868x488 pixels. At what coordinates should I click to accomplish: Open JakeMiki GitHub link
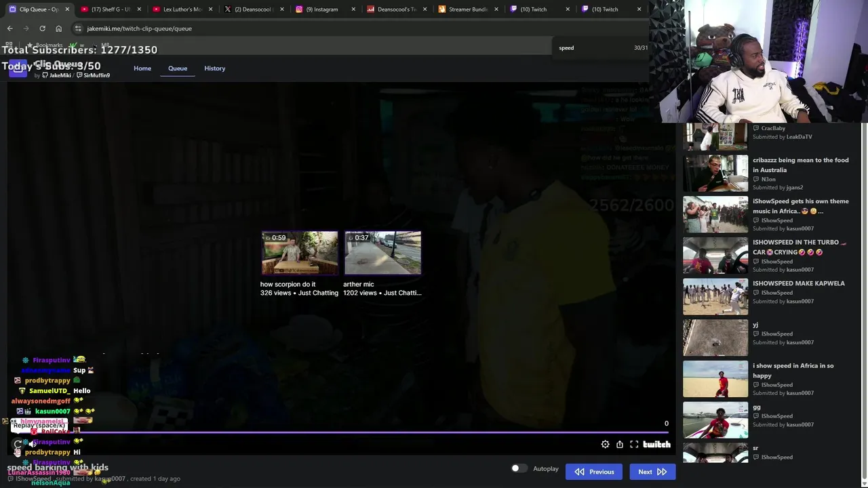[57, 75]
